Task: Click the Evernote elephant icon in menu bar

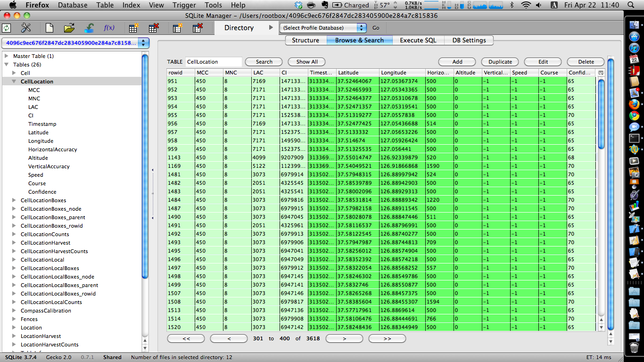Action: point(324,5)
